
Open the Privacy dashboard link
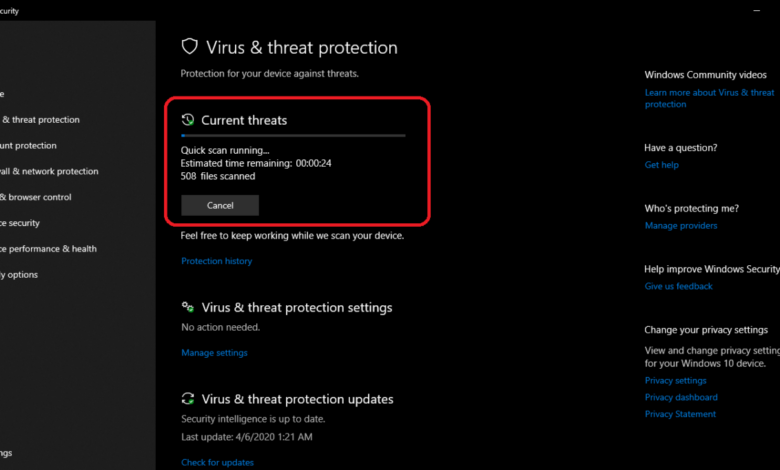tap(679, 397)
